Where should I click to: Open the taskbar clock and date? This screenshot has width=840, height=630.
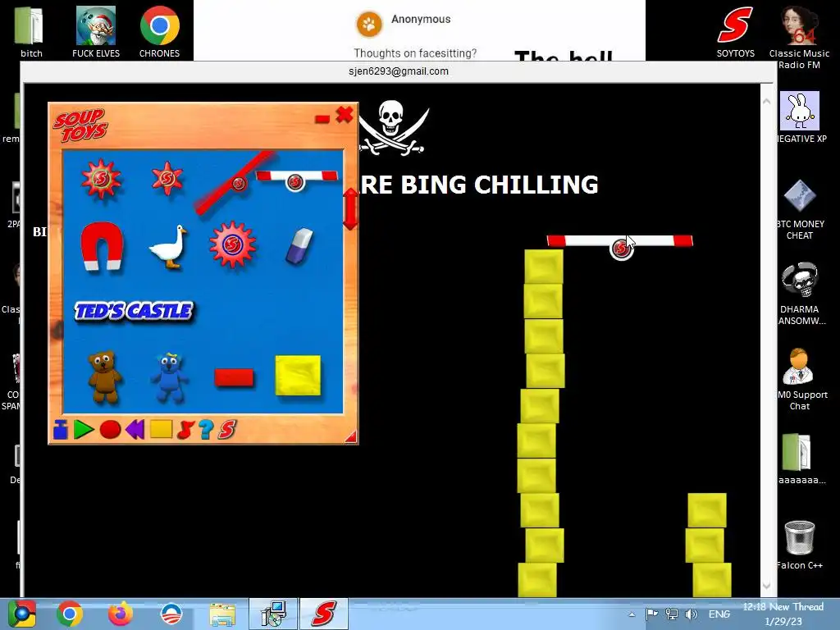coord(783,614)
